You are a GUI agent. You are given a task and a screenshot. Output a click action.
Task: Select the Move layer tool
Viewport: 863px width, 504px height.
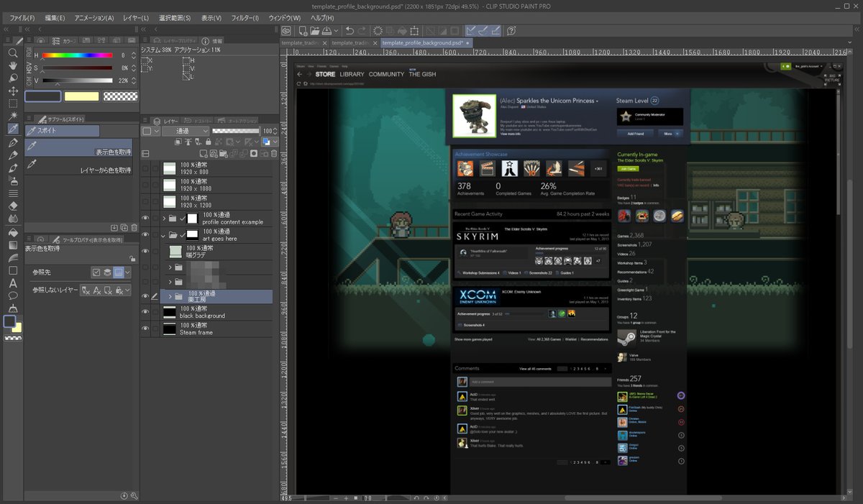(13, 91)
